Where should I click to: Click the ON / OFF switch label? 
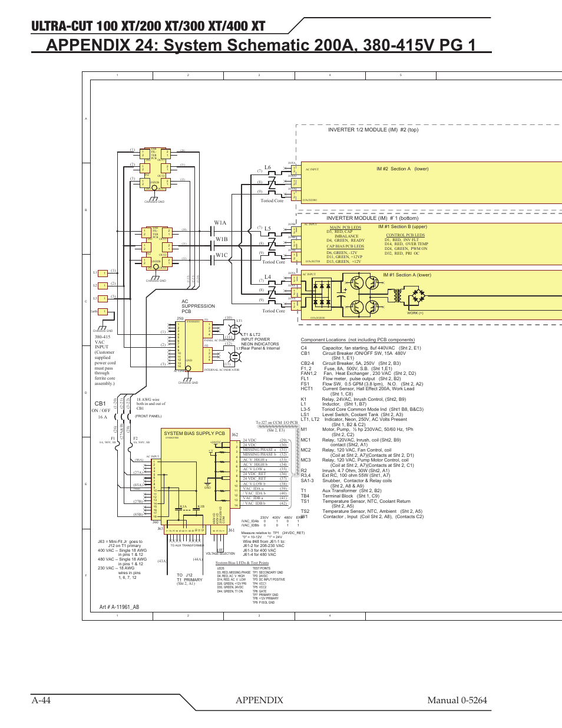point(101,411)
